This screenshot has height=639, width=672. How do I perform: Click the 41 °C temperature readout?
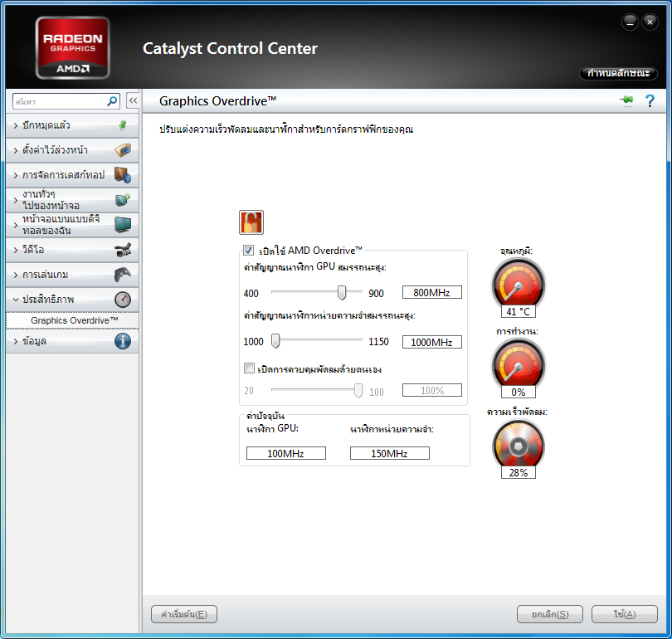tap(519, 311)
